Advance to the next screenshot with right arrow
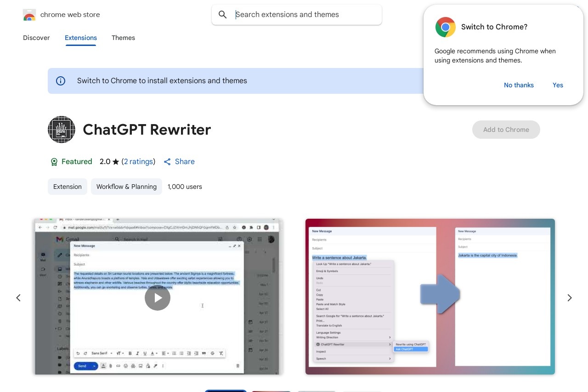The height and width of the screenshot is (392, 588). [x=570, y=298]
